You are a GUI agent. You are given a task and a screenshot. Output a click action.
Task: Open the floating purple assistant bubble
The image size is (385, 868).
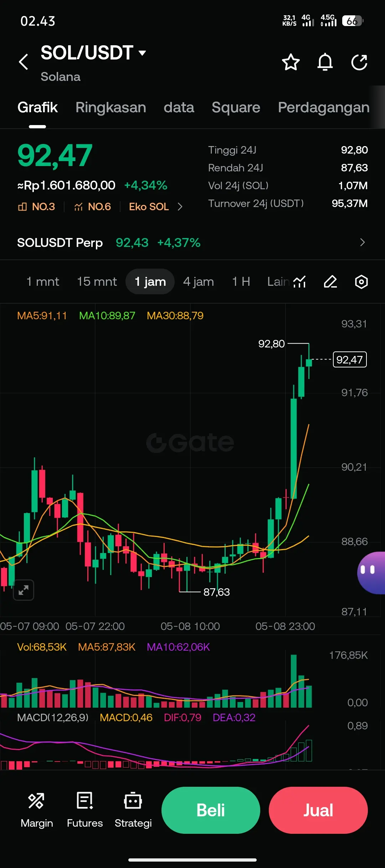pyautogui.click(x=371, y=573)
